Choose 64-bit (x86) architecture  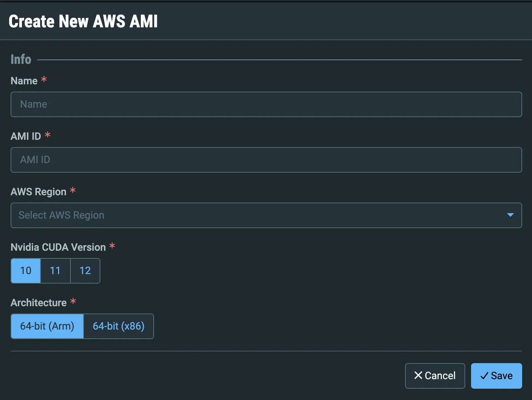point(119,326)
